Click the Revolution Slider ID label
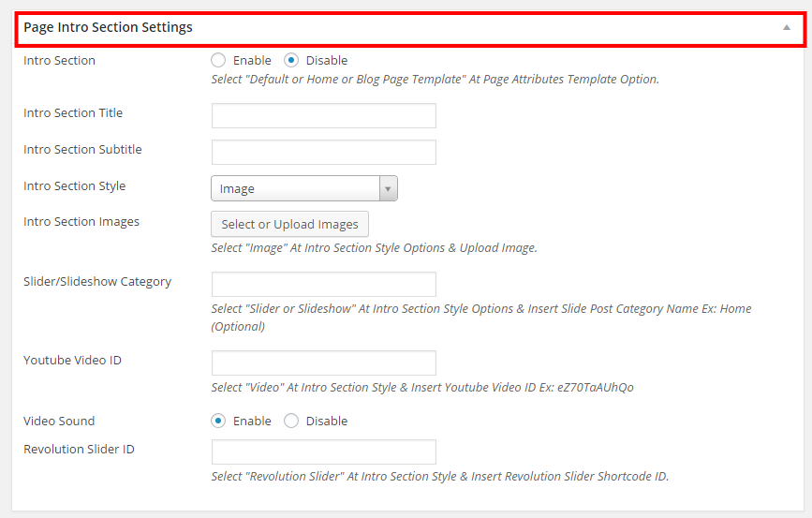Viewport: 812px width, 518px height. pyautogui.click(x=79, y=449)
